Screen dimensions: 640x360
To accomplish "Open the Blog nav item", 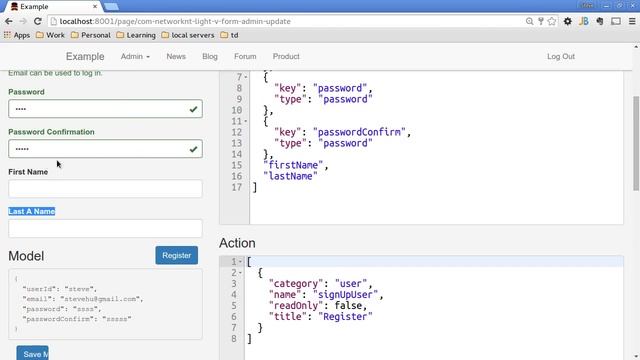I will click(210, 56).
